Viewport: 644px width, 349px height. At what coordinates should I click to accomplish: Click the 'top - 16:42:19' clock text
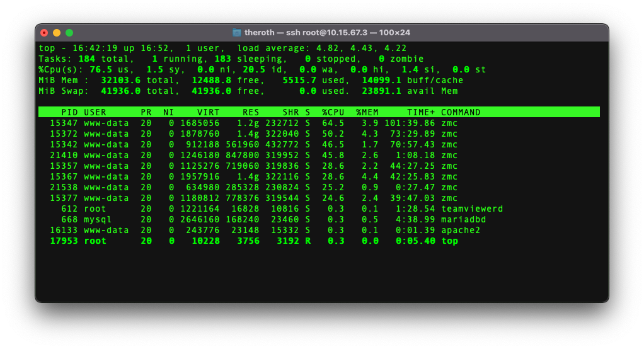tap(78, 48)
